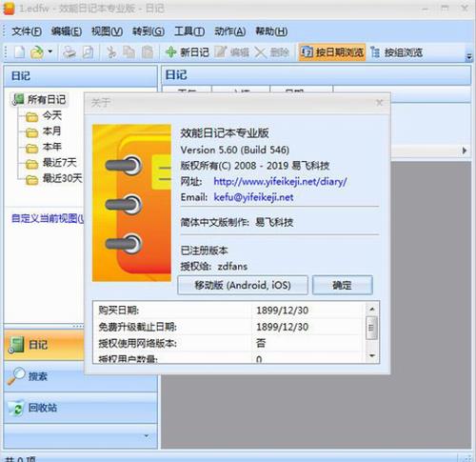The image size is (476, 462).
Task: Close the 关于 about dialog
Action: 379,103
